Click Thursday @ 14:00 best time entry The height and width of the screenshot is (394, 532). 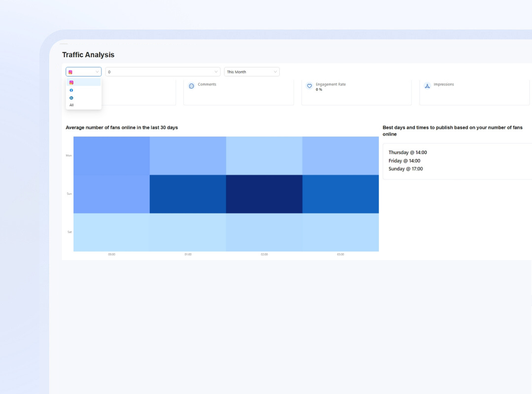click(x=408, y=153)
